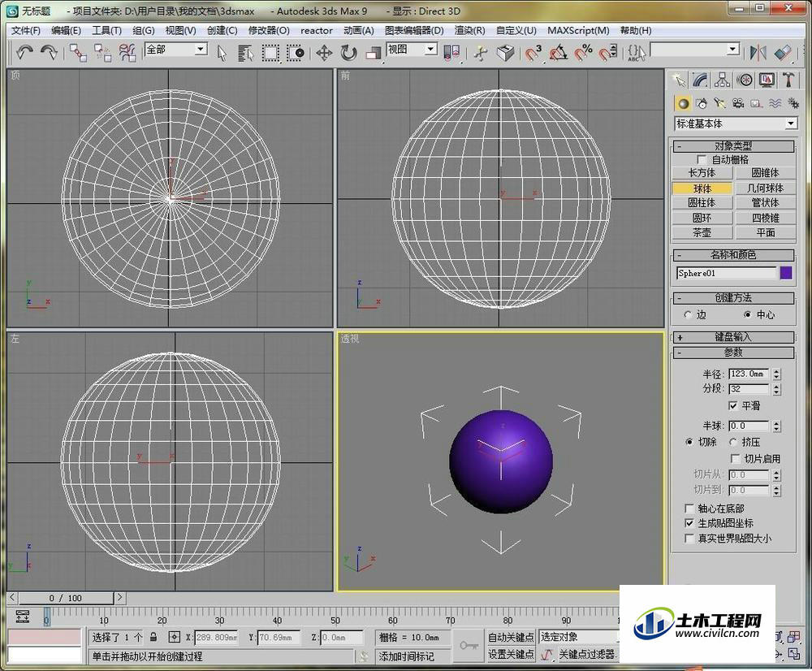Viewport: 812px width, 671px height.
Task: Open the 文件(F) menu
Action: [x=26, y=31]
